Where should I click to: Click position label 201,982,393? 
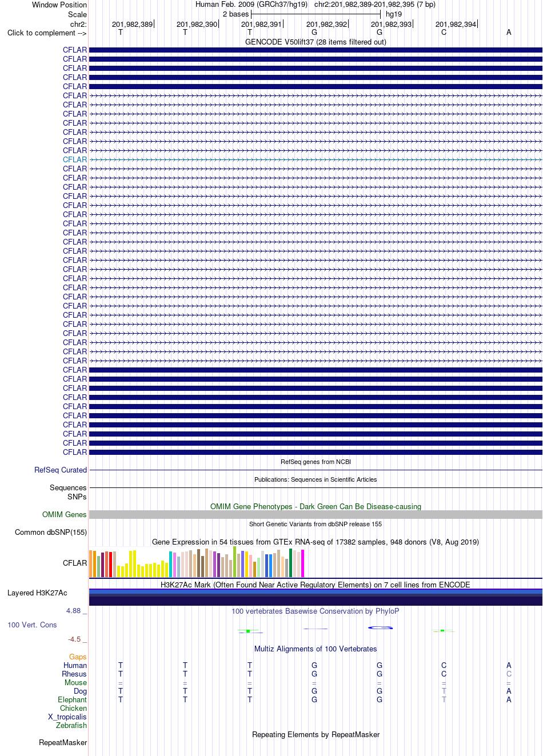click(x=392, y=24)
